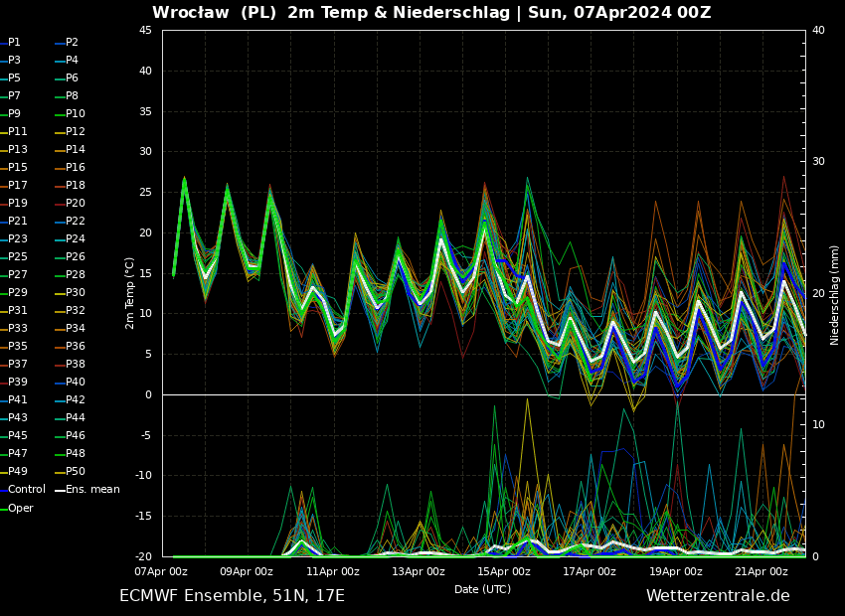Select the '21Apr 00z' date tick

coord(761,571)
